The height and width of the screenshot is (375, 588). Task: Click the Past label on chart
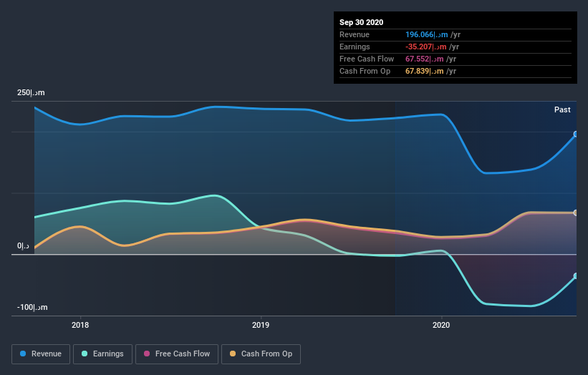point(562,109)
